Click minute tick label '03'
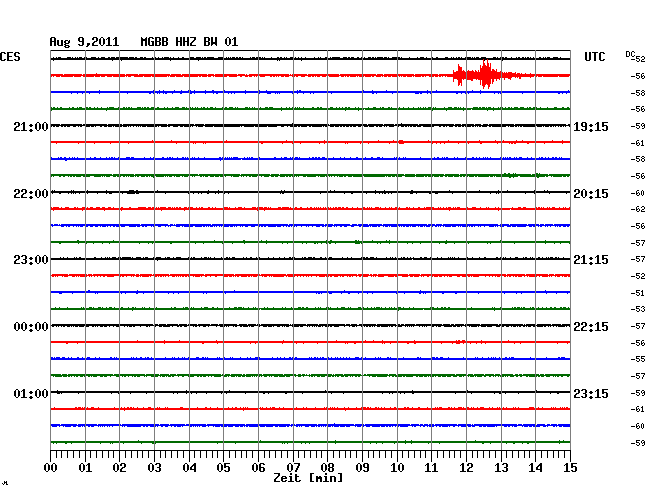 154,468
